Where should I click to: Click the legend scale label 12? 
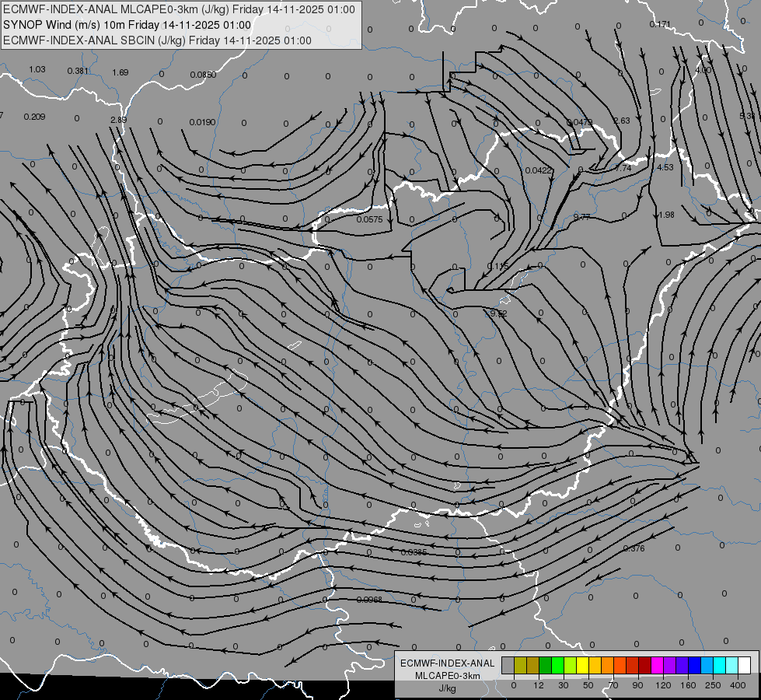(539, 685)
